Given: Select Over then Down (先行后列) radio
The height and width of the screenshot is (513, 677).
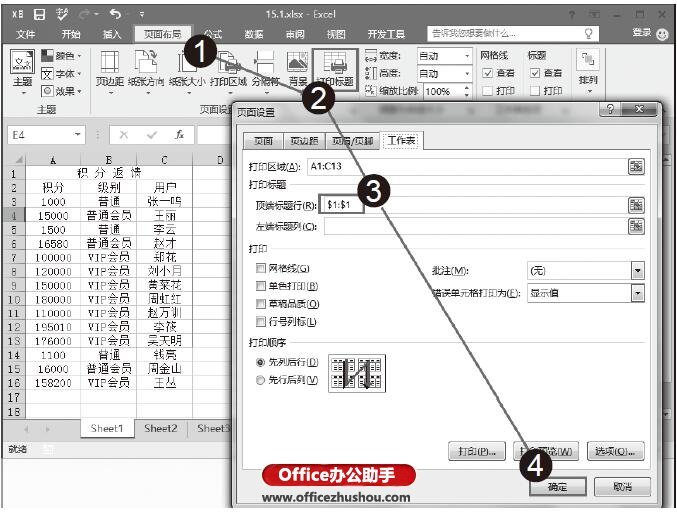Looking at the screenshot, I should click(x=260, y=380).
